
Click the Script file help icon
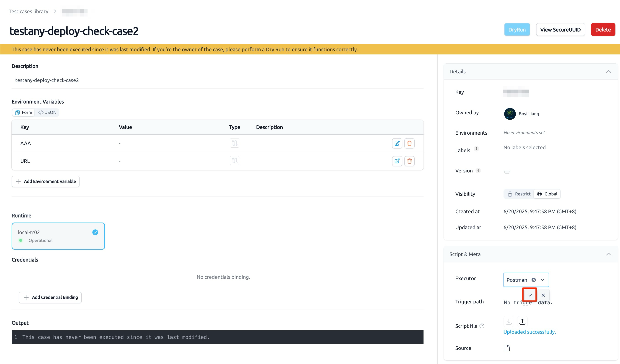pyautogui.click(x=482, y=326)
